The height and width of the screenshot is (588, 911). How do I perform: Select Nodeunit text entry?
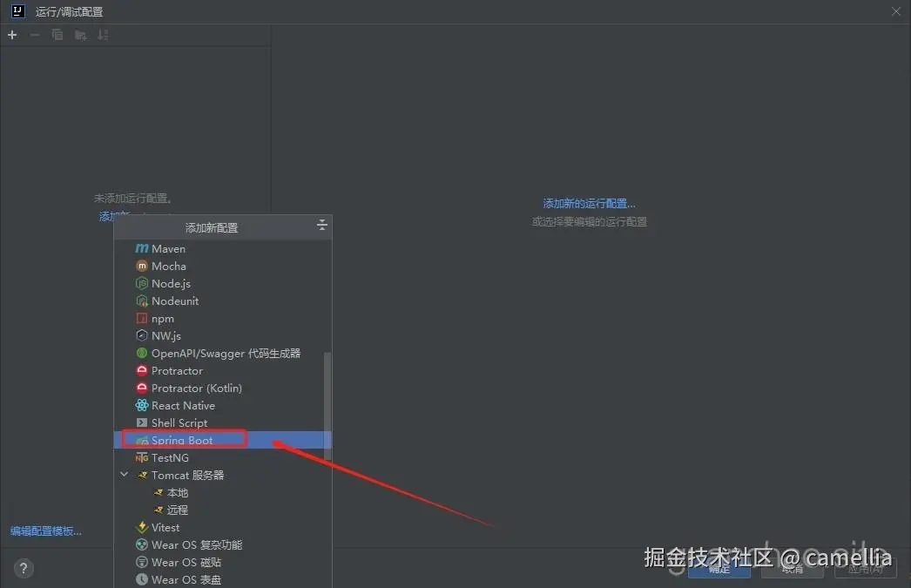[175, 301]
